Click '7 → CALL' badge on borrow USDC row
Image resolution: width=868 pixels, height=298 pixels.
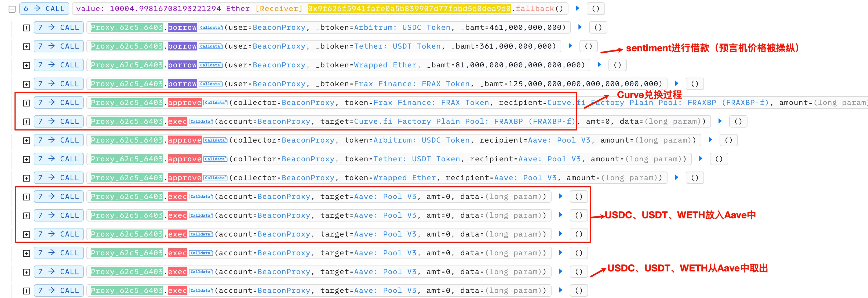(59, 27)
